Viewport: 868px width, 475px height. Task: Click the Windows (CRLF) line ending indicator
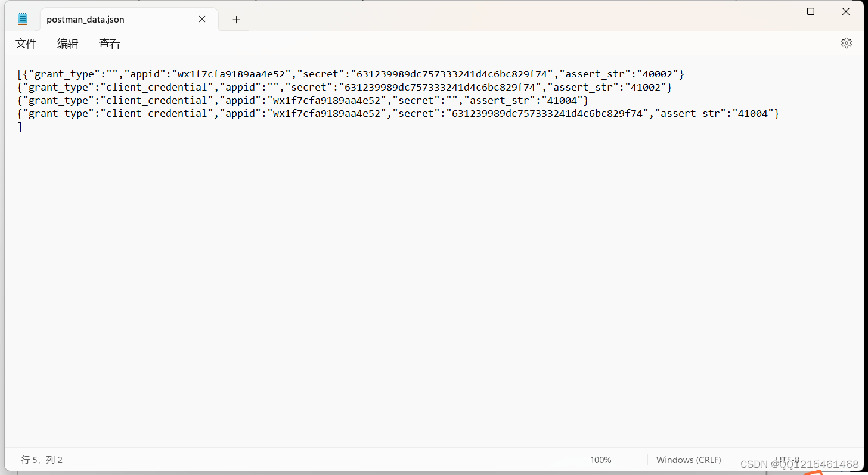[x=689, y=460]
